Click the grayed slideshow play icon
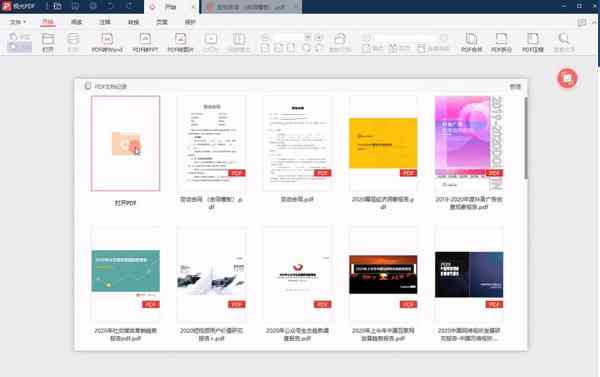Image resolution: width=600 pixels, height=377 pixels. tap(211, 39)
